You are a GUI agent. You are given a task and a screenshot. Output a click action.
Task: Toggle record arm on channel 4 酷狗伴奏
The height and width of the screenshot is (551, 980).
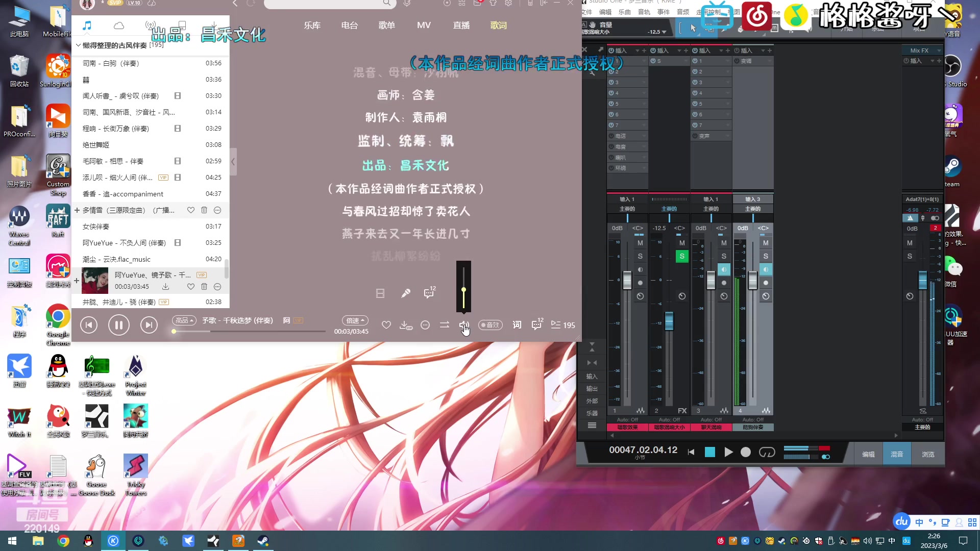766,283
